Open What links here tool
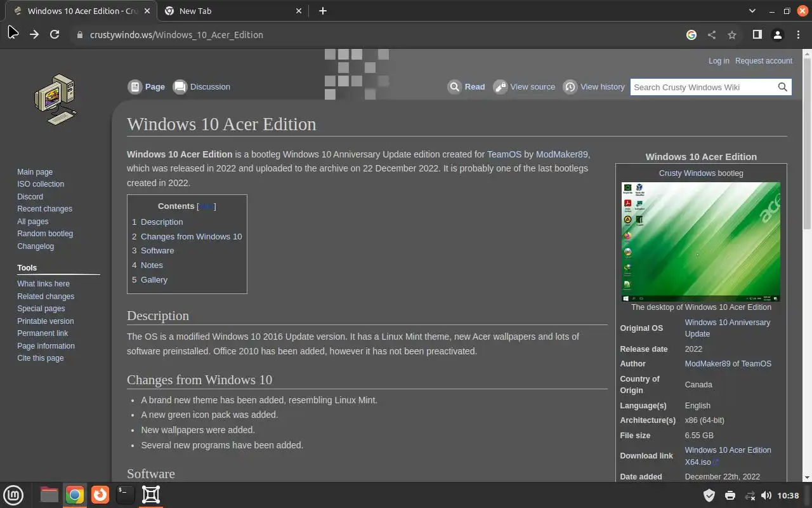The width and height of the screenshot is (812, 508). click(43, 284)
